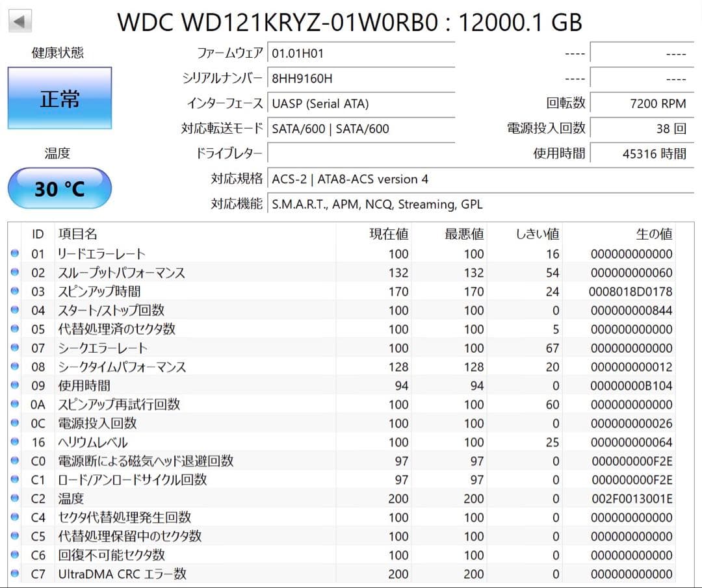Viewport: 702px width, 588px height.
Task: Click the empty ドライブレター input field
Action: [361, 153]
